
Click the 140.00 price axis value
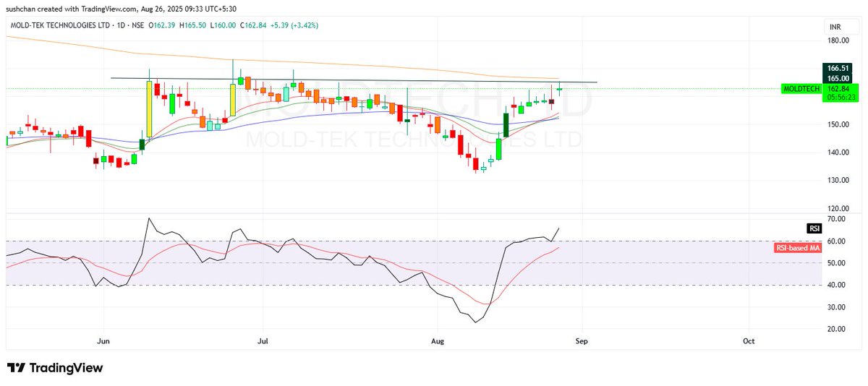click(839, 153)
